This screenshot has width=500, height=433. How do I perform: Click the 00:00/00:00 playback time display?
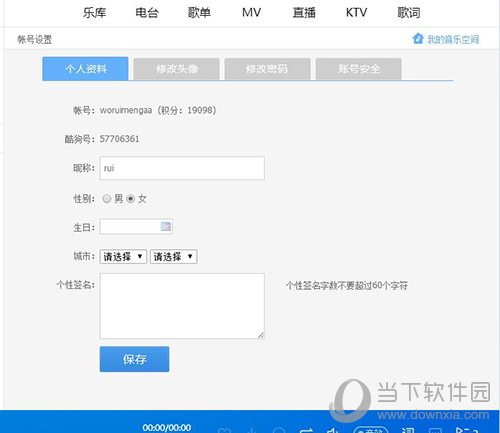pos(167,427)
